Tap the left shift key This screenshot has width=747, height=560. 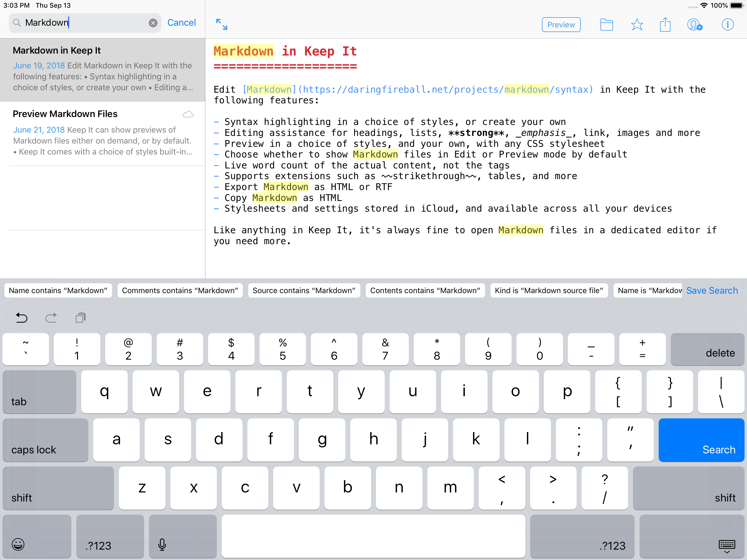[58, 488]
